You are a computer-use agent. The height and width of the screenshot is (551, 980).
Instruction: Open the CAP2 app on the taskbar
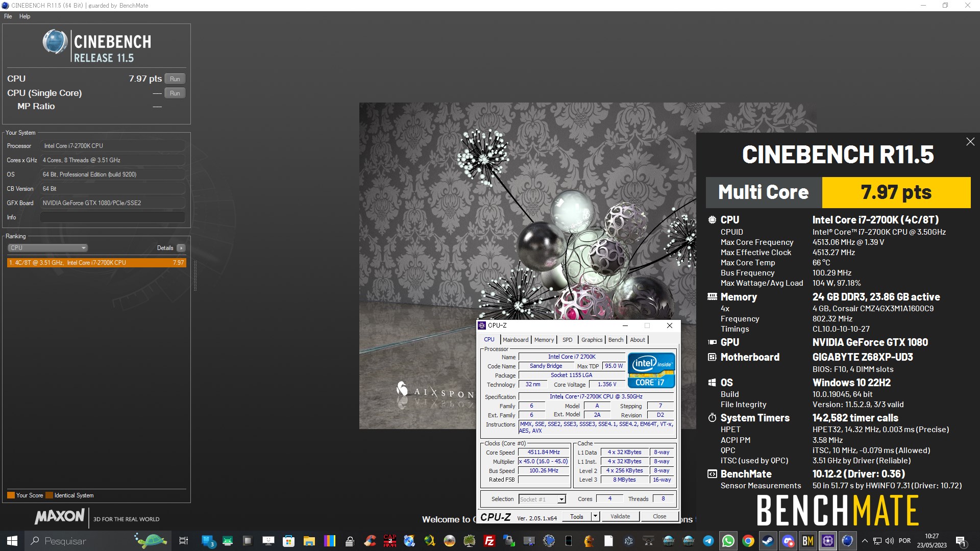(390, 541)
